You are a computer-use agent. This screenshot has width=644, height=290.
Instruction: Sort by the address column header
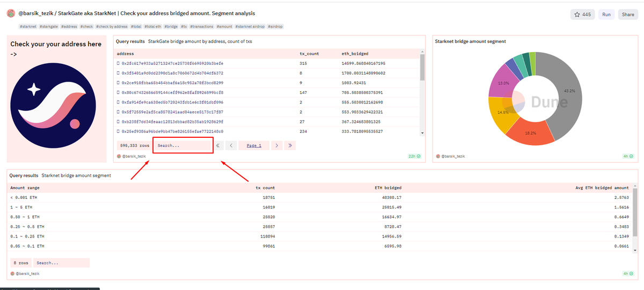click(125, 54)
